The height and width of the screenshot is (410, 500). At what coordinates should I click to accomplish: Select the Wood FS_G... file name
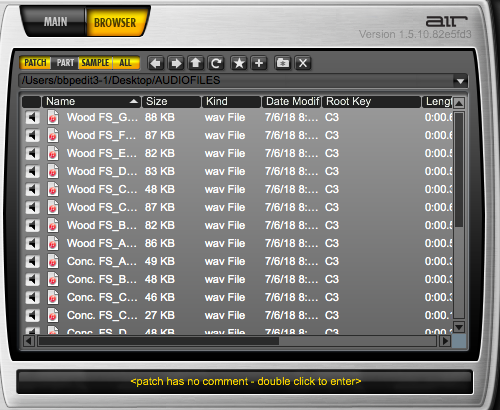(x=102, y=117)
